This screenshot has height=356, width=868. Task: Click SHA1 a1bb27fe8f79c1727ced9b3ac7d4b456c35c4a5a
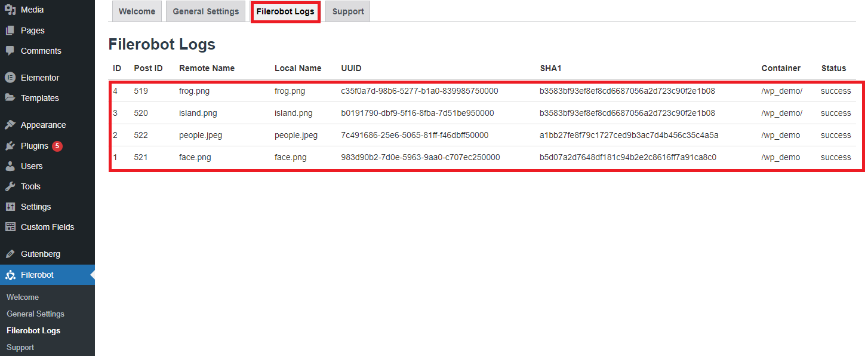629,135
